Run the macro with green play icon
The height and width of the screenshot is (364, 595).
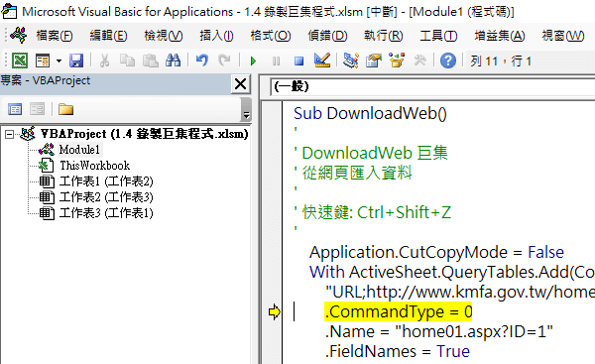(253, 61)
